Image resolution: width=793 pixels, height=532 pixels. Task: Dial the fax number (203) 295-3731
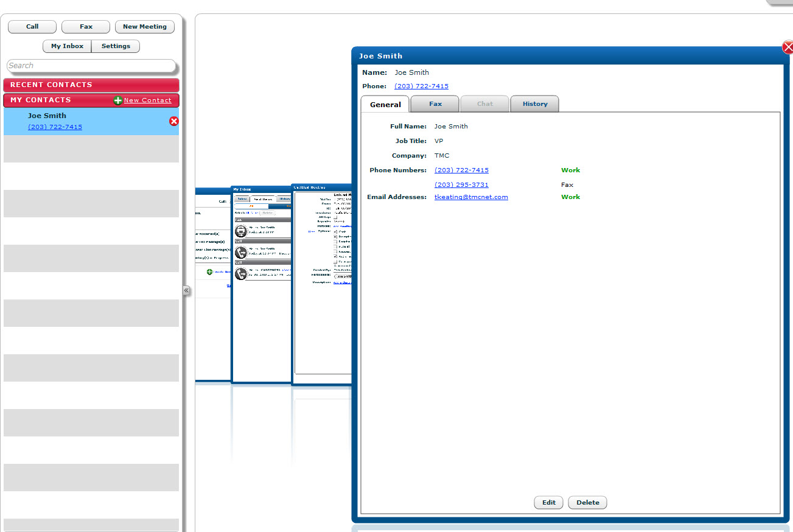coord(461,185)
